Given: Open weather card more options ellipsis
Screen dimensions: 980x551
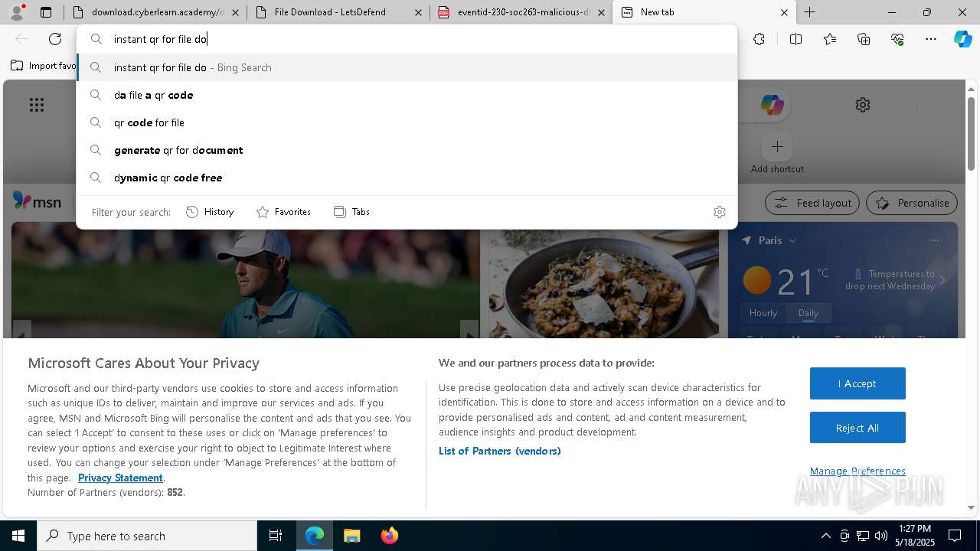Looking at the screenshot, I should (934, 240).
